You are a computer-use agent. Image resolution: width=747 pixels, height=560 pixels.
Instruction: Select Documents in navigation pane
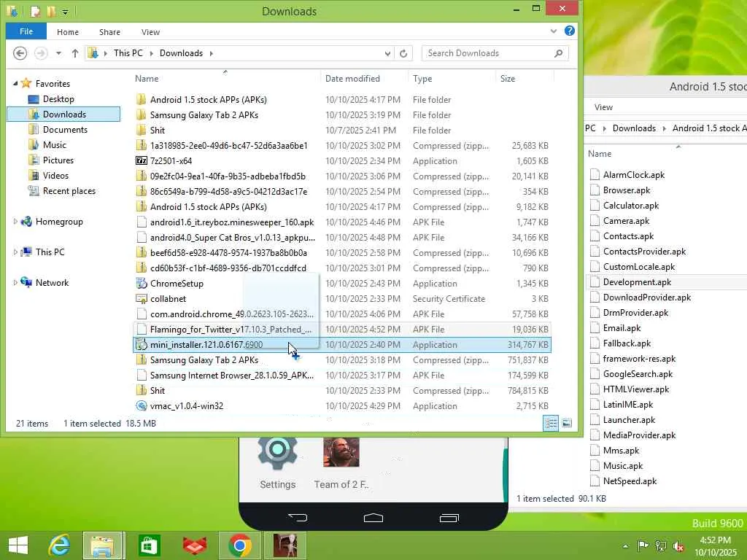coord(65,130)
